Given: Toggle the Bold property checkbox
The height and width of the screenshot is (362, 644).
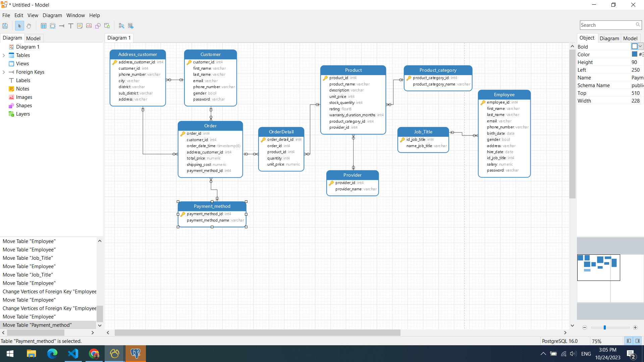Looking at the screenshot, I should click(x=634, y=47).
